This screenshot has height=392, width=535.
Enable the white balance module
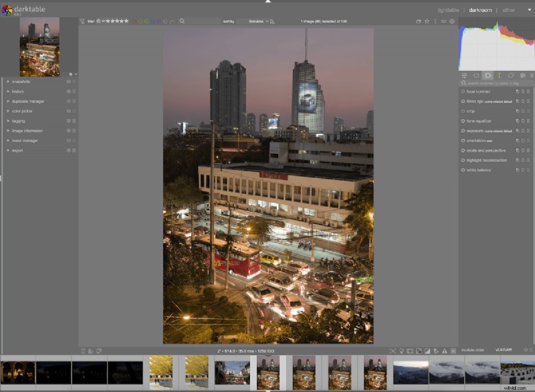tap(463, 169)
